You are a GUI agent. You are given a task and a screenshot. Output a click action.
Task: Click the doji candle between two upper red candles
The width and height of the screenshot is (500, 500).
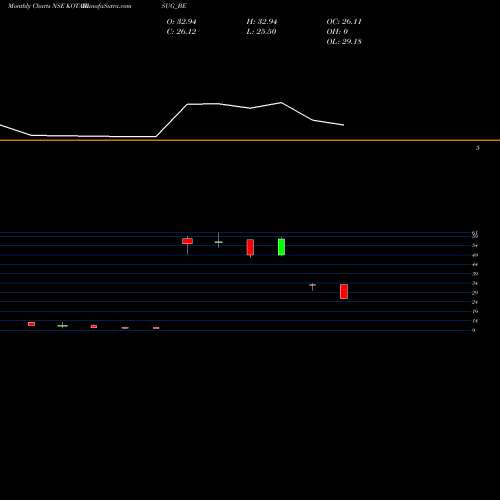219,242
